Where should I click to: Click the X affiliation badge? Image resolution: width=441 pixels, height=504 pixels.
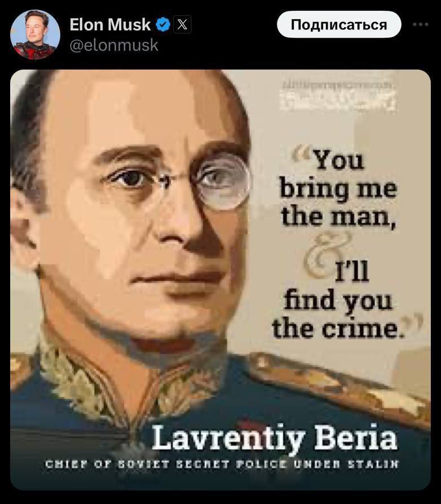(x=182, y=24)
